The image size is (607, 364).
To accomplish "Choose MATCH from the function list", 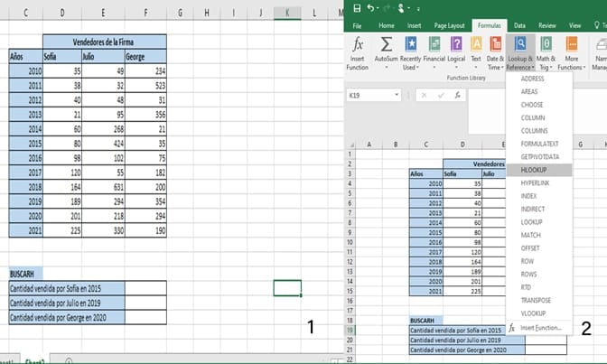I will 539,235.
